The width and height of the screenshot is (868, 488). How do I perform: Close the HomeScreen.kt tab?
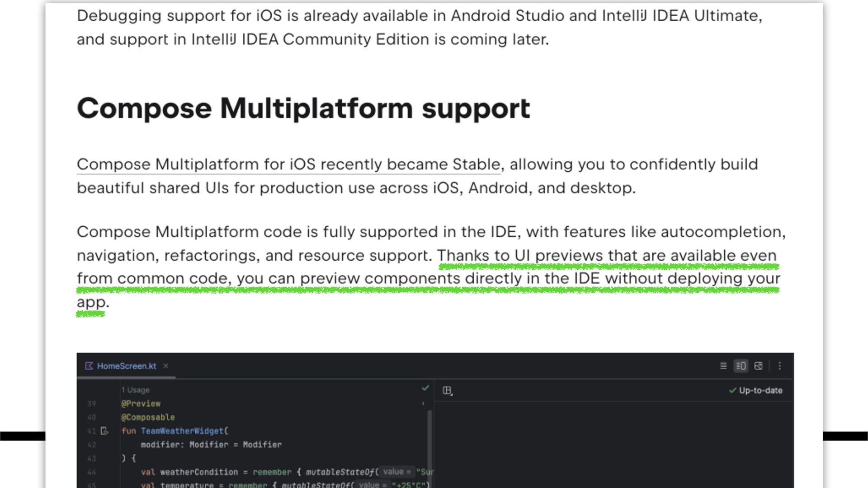coord(166,366)
